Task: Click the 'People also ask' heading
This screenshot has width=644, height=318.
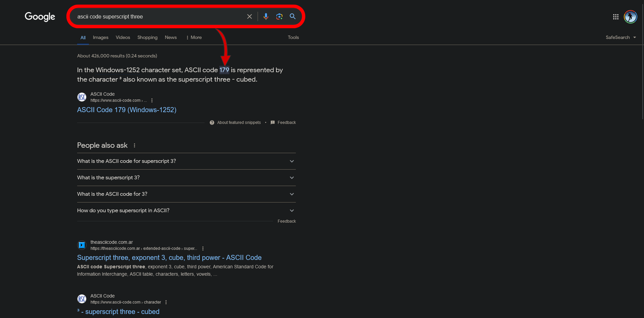Action: tap(102, 145)
